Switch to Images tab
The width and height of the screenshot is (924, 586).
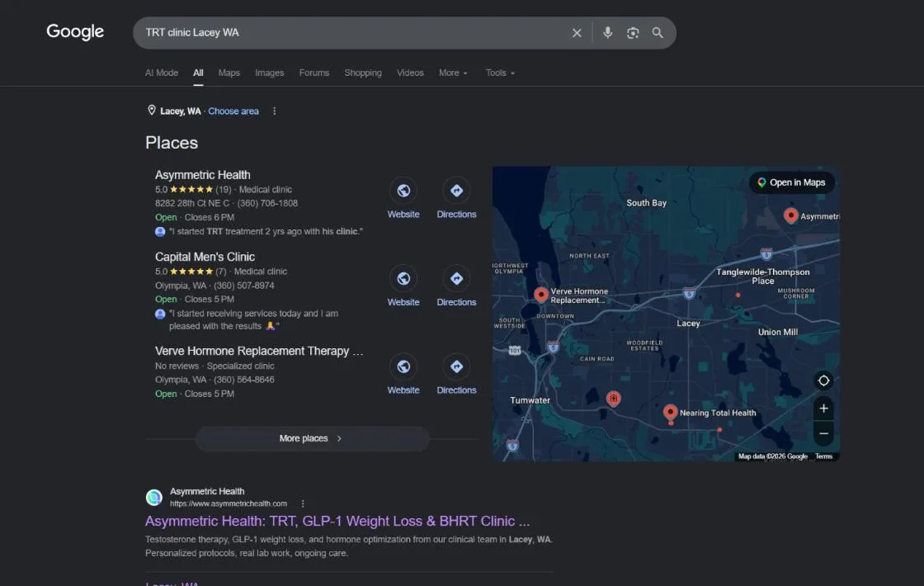269,73
